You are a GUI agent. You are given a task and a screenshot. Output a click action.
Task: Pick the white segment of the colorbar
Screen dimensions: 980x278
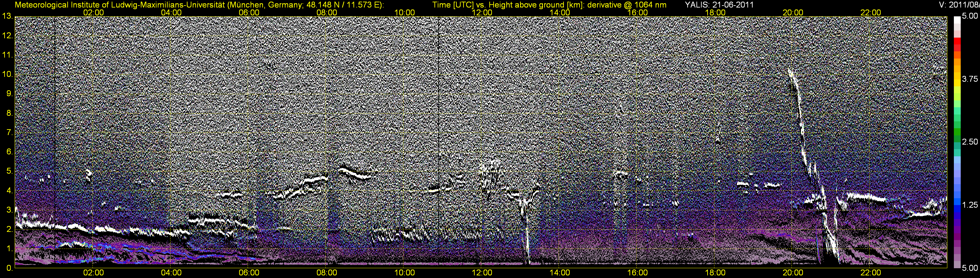pos(957,20)
